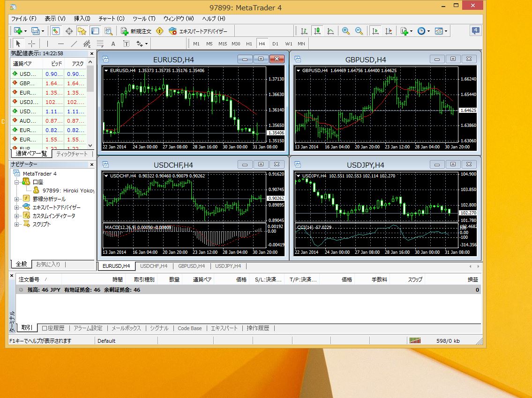
Task: Toggle the Navigator window star-folder icon
Action: (82, 31)
